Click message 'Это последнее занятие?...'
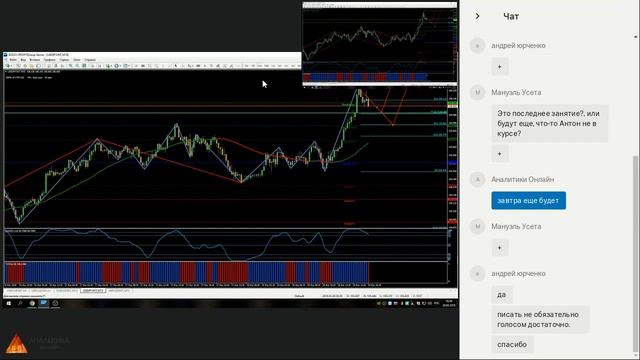The image size is (640, 360). (x=549, y=123)
